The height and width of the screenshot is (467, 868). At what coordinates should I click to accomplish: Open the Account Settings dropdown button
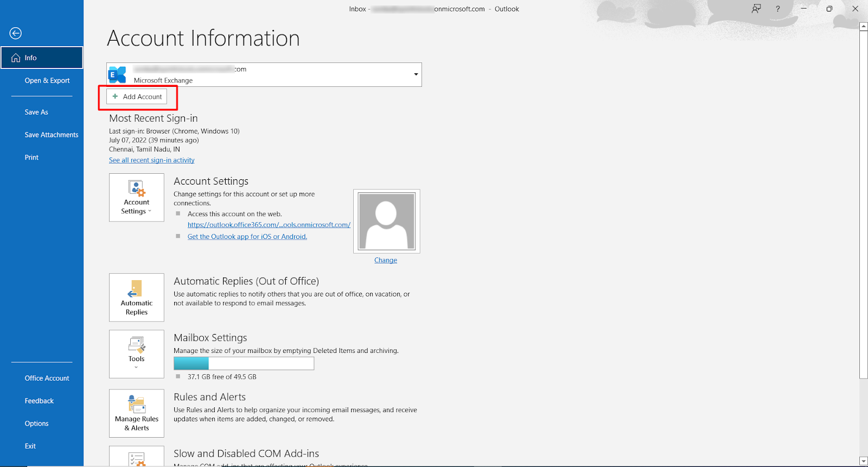coord(137,197)
